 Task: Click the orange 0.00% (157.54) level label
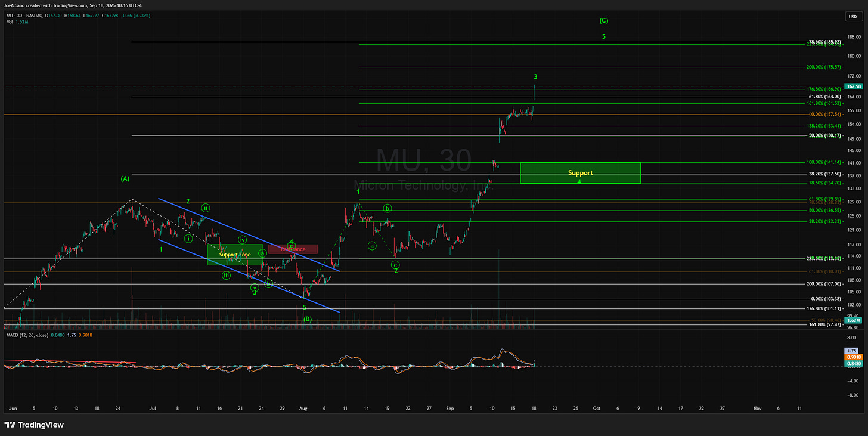824,114
